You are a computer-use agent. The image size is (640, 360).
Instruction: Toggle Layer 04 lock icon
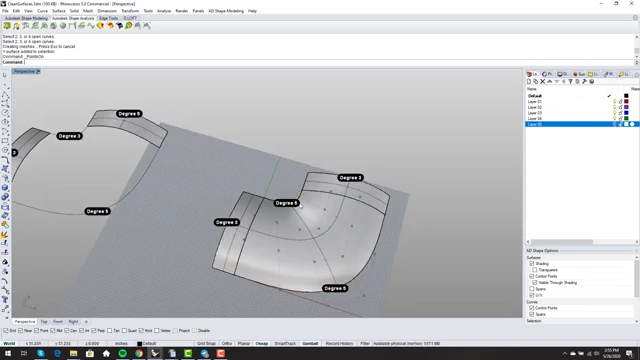pos(620,118)
